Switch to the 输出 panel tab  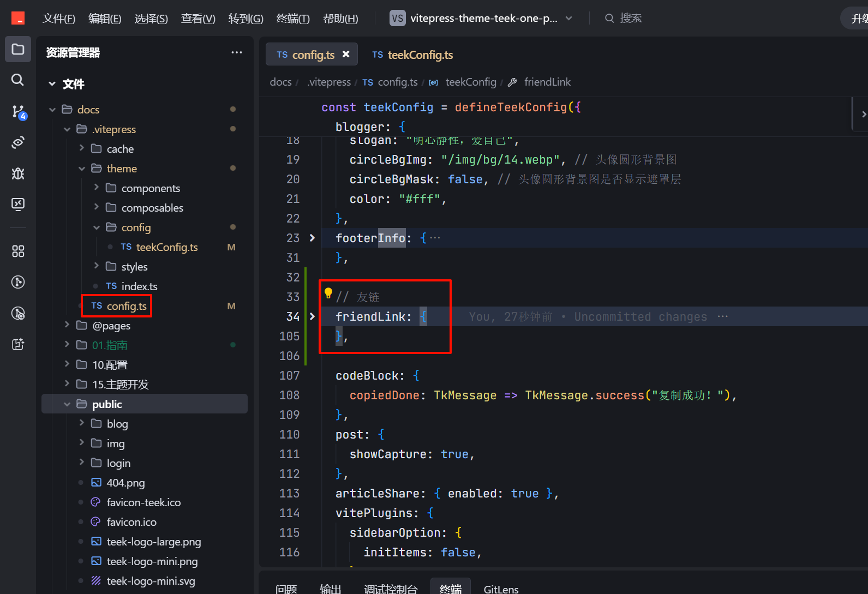[331, 589]
